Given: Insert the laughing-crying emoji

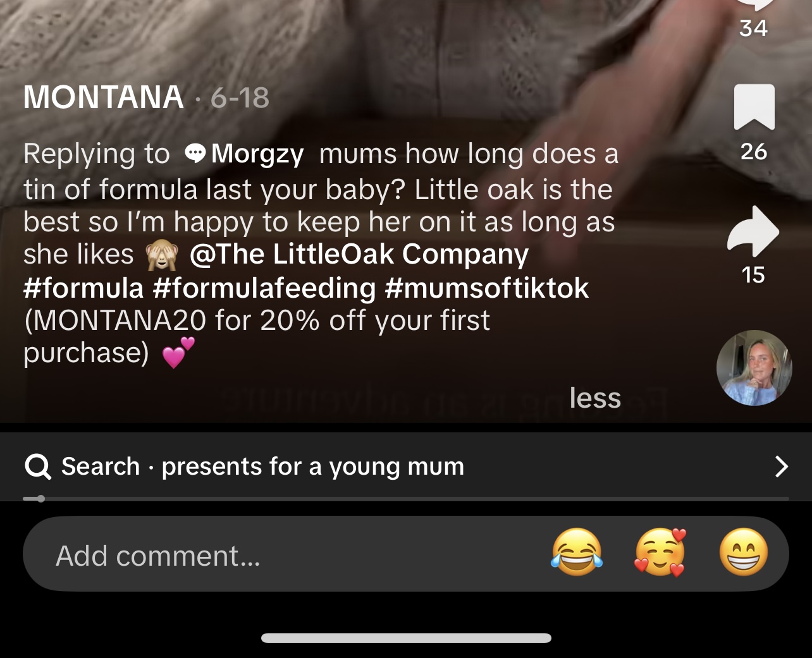Looking at the screenshot, I should click(x=577, y=552).
